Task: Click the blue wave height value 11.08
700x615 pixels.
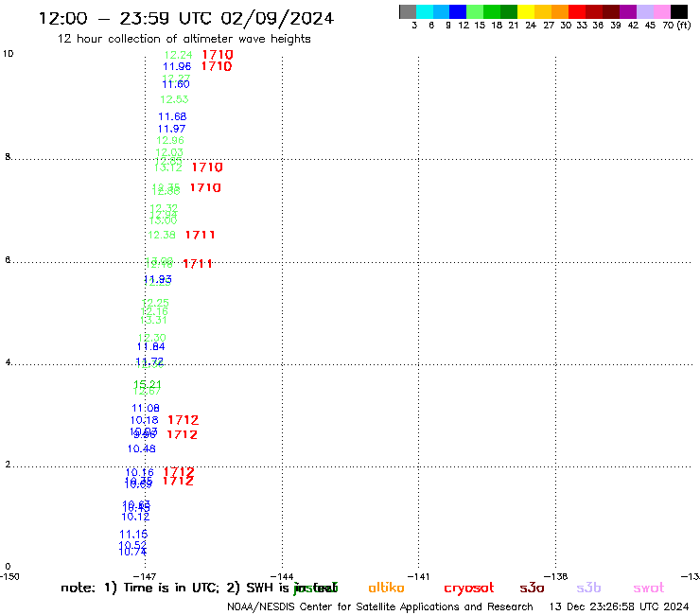Action: pos(146,408)
